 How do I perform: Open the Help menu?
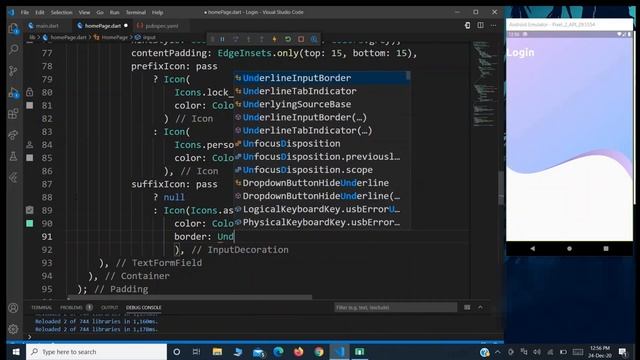158,12
